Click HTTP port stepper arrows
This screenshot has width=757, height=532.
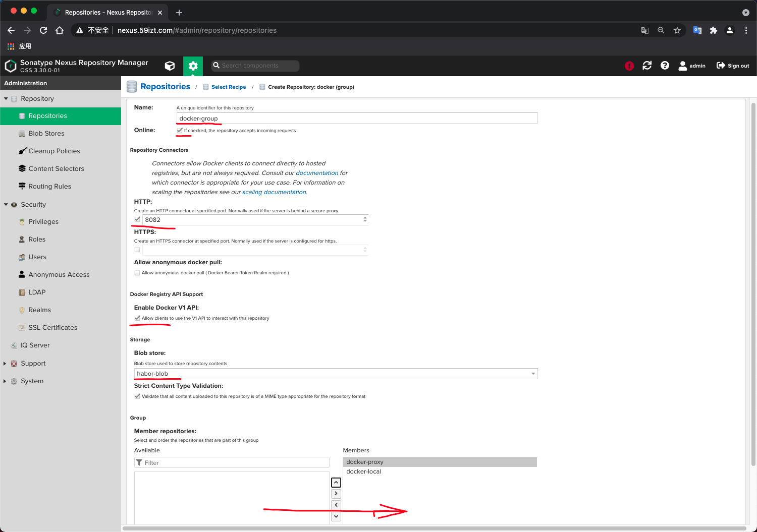[365, 219]
